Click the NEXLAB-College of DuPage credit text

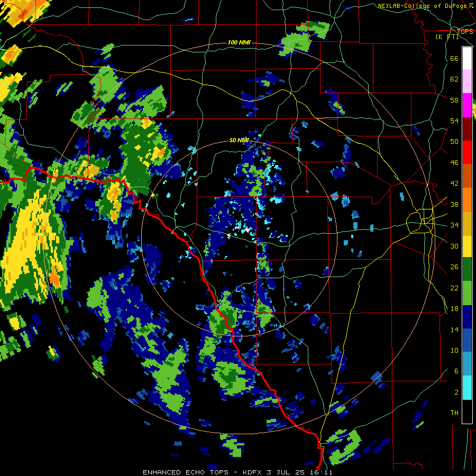click(426, 6)
